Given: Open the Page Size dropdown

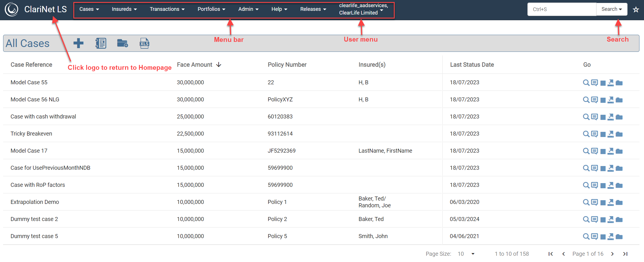Looking at the screenshot, I should pos(466,254).
